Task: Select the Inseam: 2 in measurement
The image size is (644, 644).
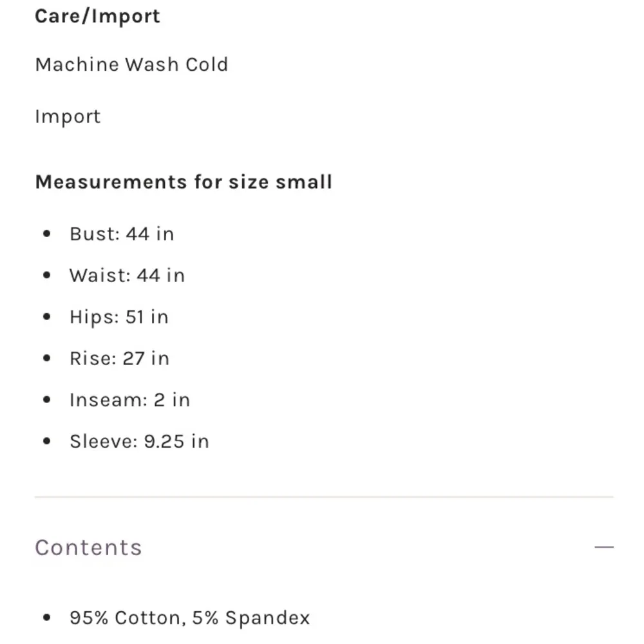Action: point(129,400)
